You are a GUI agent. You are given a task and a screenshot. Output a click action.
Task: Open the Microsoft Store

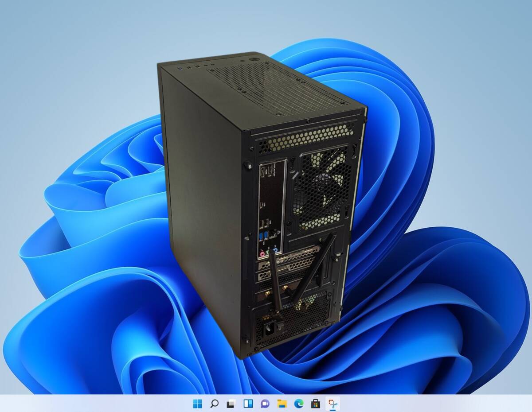coord(315,404)
